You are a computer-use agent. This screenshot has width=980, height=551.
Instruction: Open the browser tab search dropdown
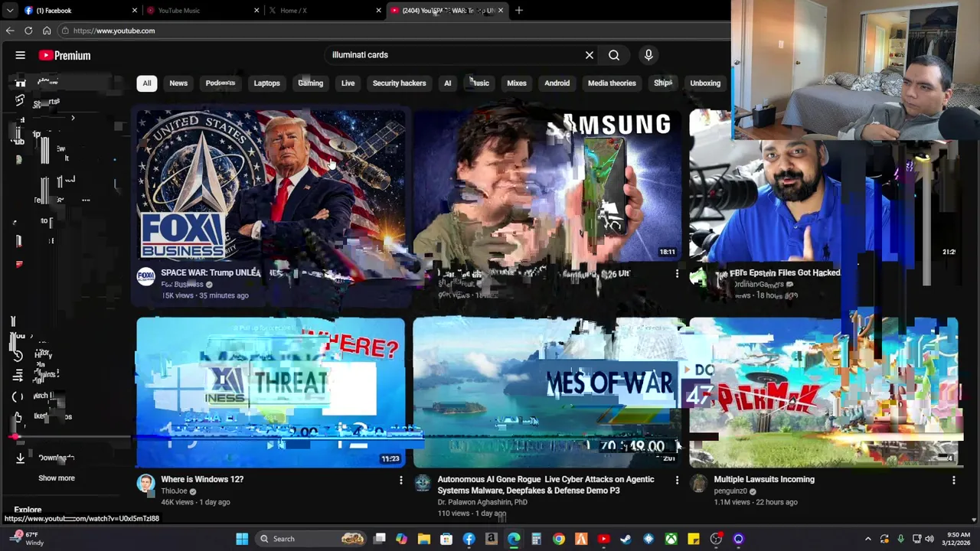pos(9,10)
